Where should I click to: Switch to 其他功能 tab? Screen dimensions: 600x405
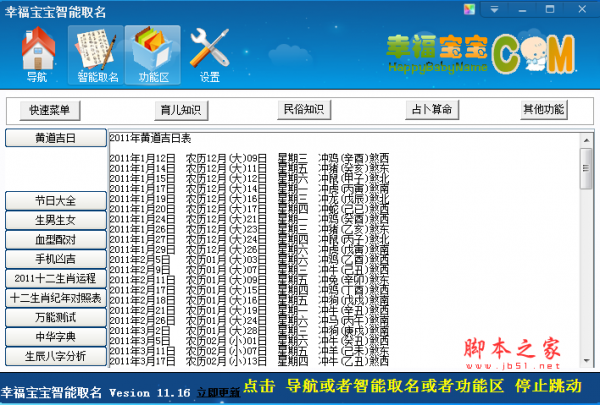pyautogui.click(x=543, y=109)
